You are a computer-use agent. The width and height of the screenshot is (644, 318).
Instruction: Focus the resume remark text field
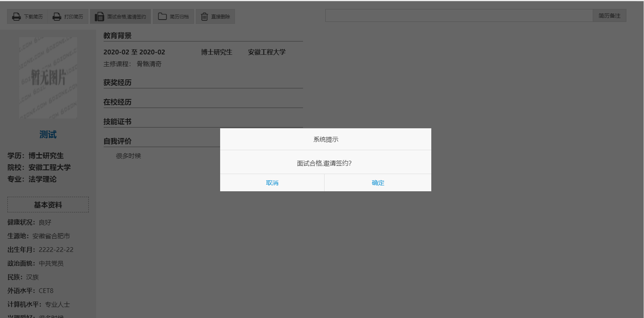tap(459, 16)
